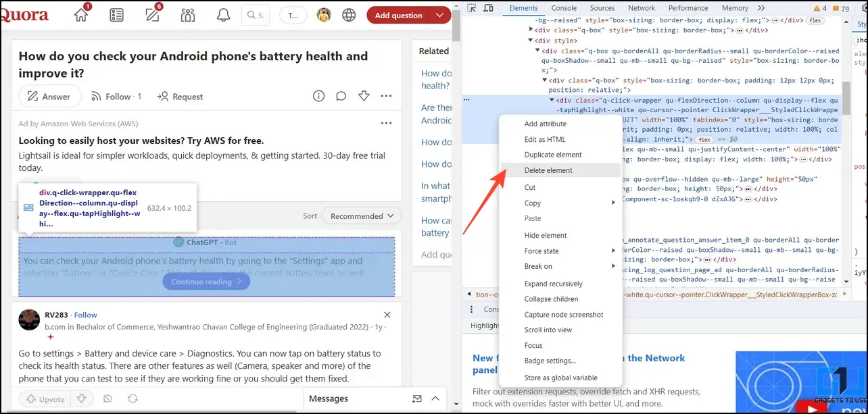Toggle the DevTools device toolbar
Image resolution: width=868 pixels, height=414 pixels.
click(x=487, y=8)
